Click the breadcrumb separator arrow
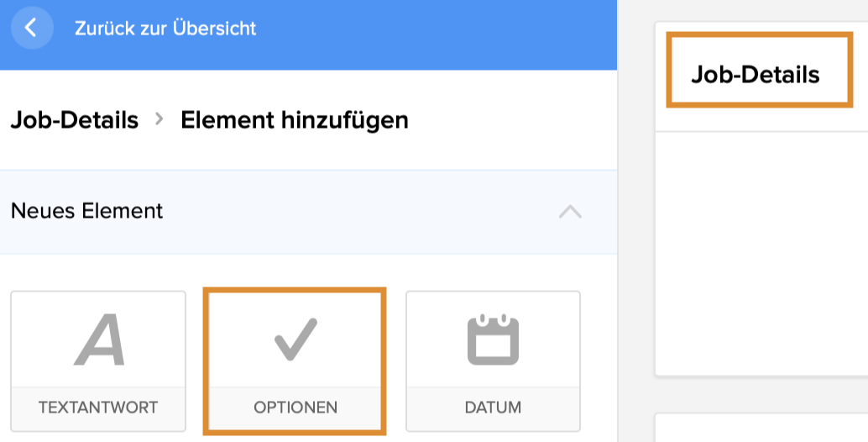868x442 pixels. point(159,120)
